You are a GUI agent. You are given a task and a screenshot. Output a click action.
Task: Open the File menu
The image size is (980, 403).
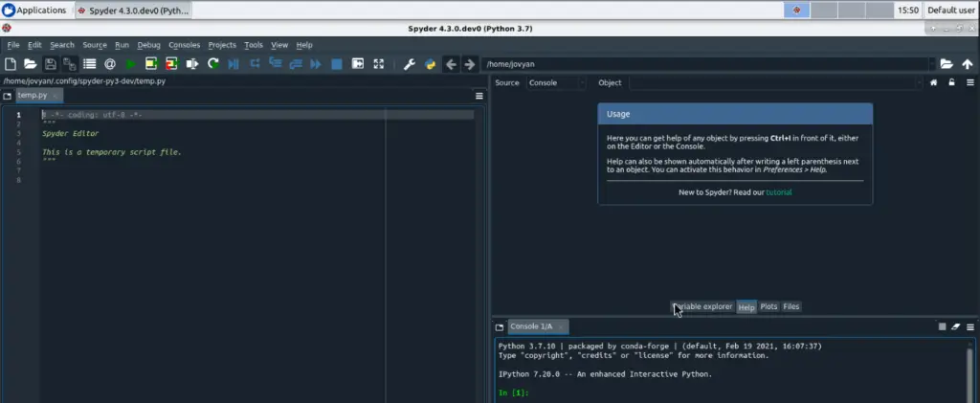13,45
